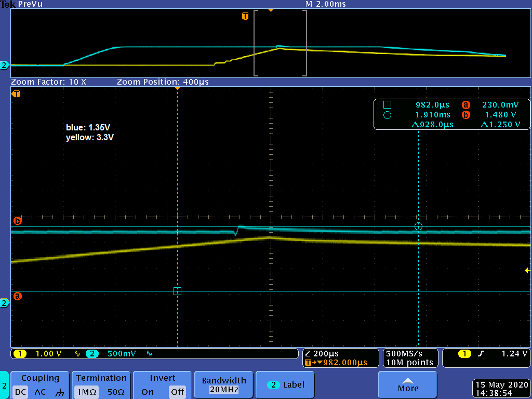The image size is (532, 399).
Task: Click the rising edge trigger slope icon
Action: [481, 354]
